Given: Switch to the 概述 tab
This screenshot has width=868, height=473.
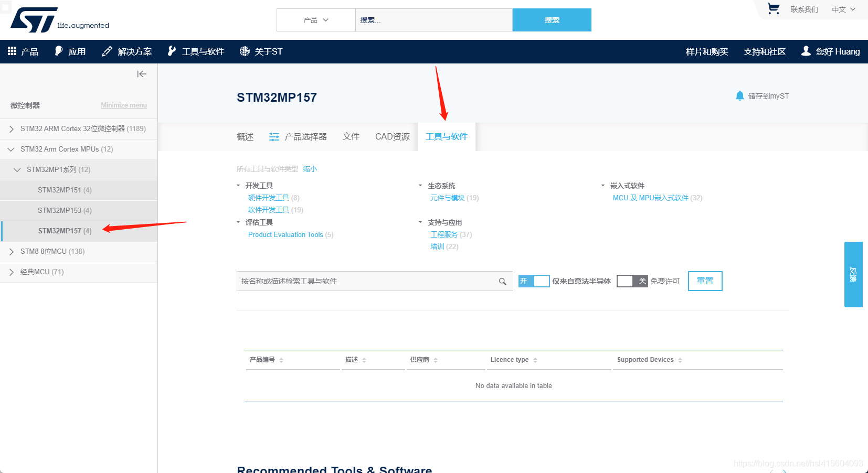Looking at the screenshot, I should (245, 137).
